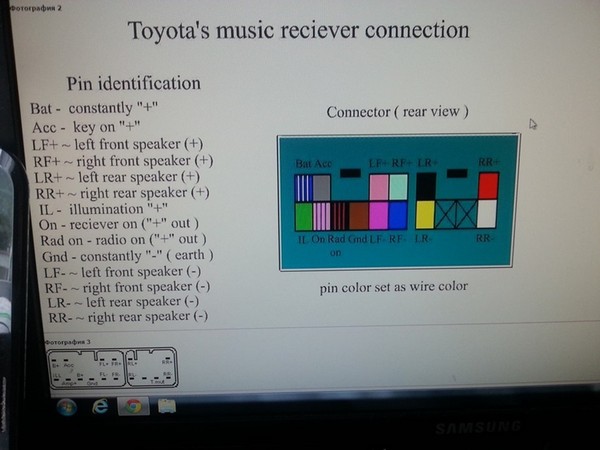
Task: Click the title "Toyota's music reciever connection"
Action: pyautogui.click(x=298, y=30)
